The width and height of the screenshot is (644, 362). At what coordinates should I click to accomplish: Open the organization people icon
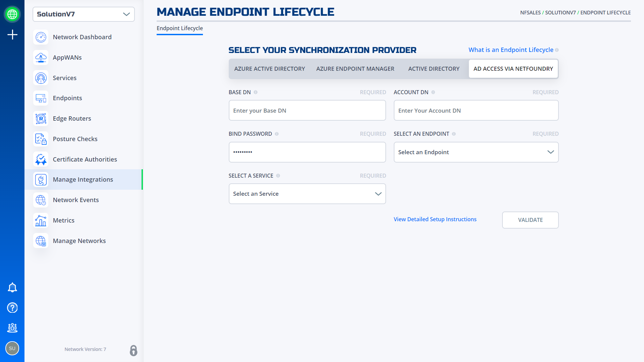coord(12,328)
